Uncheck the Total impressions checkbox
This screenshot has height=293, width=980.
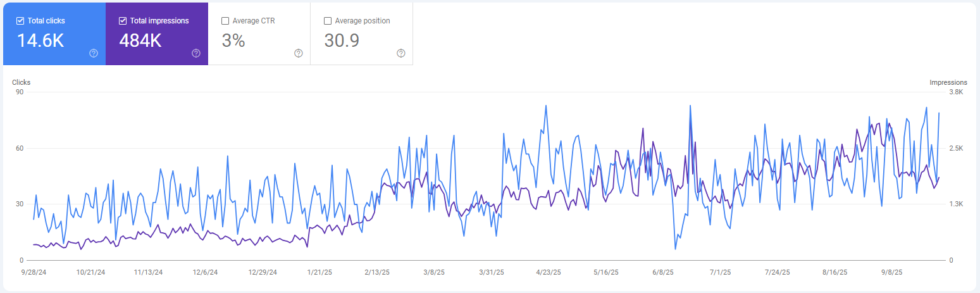click(x=123, y=21)
